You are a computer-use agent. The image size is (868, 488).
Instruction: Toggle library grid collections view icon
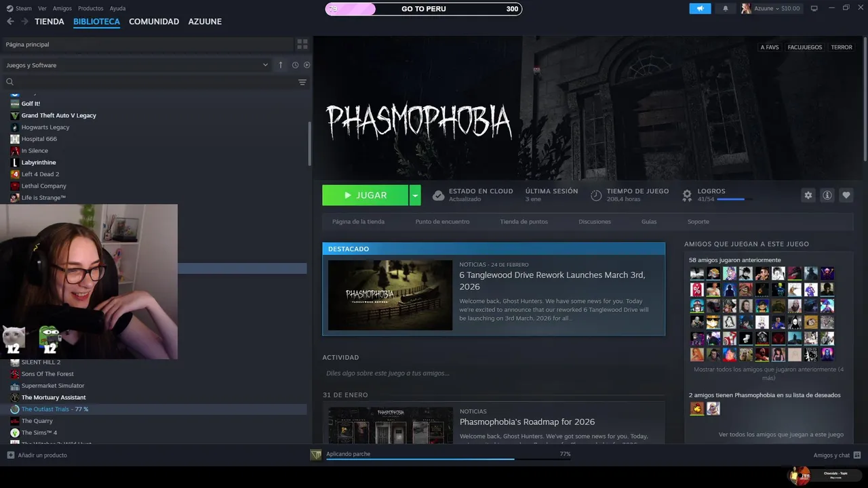[302, 44]
